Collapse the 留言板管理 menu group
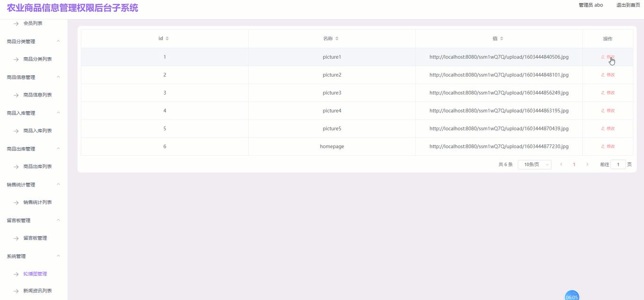The width and height of the screenshot is (644, 300). [59, 220]
